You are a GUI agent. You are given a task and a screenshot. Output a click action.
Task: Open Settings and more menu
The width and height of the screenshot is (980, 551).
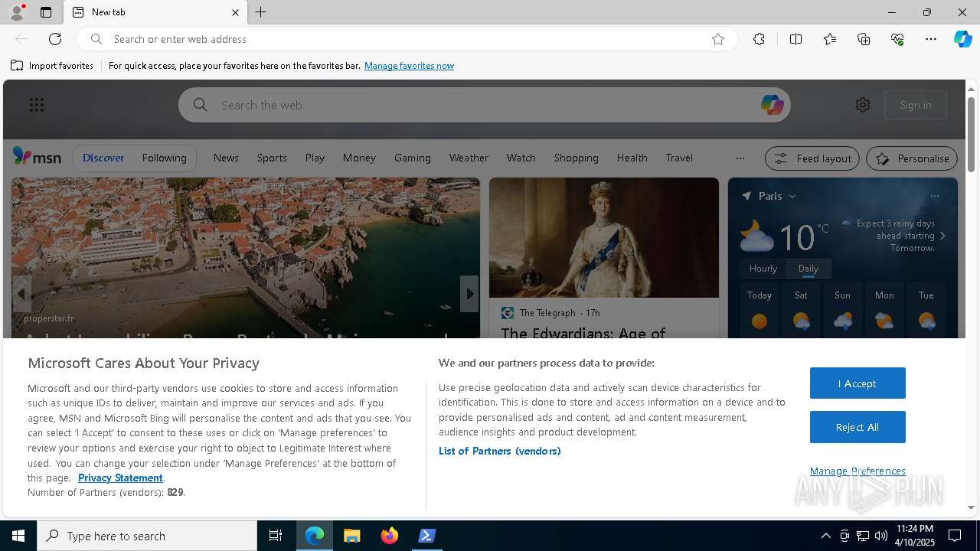(x=931, y=39)
